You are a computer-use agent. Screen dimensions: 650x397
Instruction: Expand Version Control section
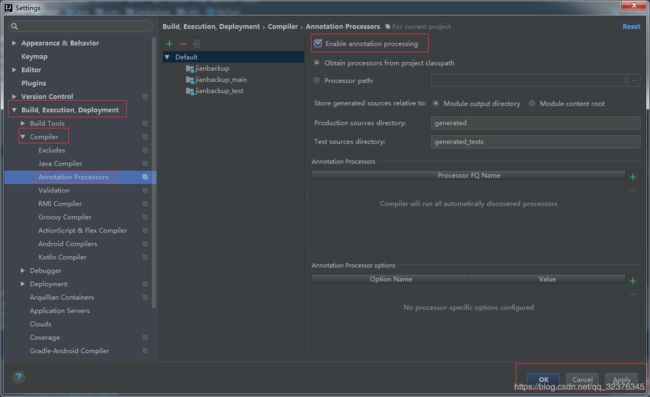pyautogui.click(x=14, y=97)
